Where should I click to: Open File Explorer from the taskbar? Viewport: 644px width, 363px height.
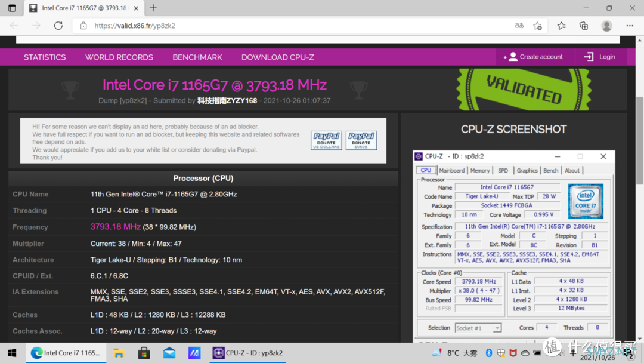(119, 353)
